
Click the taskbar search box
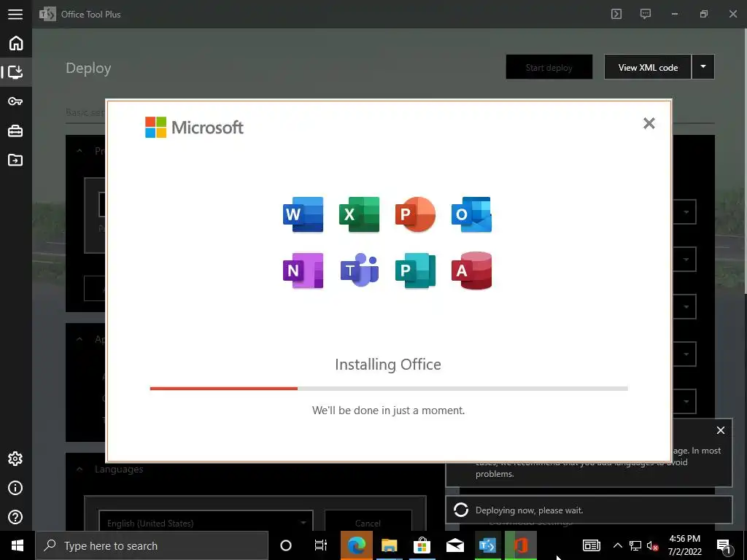click(152, 545)
